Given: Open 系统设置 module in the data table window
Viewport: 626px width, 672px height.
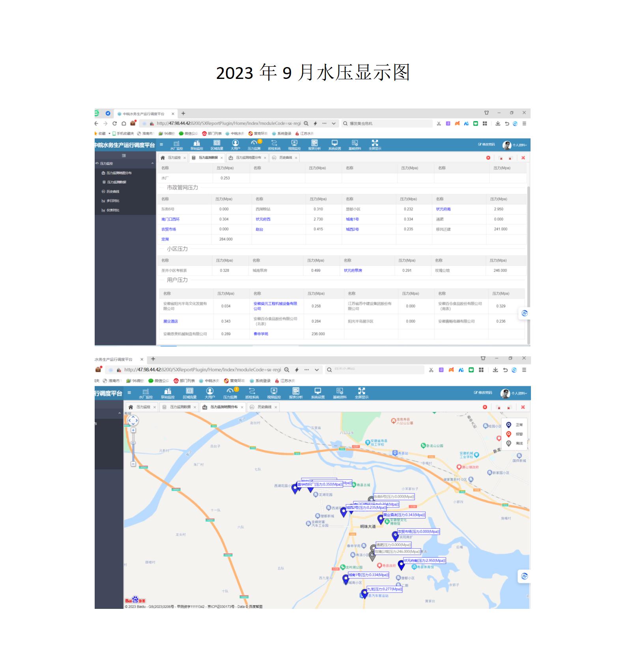Looking at the screenshot, I should [334, 145].
